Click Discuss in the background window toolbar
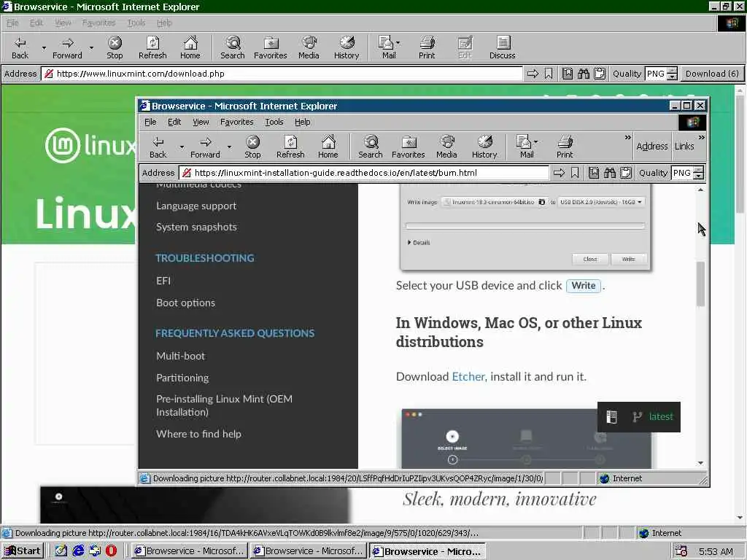 [x=502, y=47]
